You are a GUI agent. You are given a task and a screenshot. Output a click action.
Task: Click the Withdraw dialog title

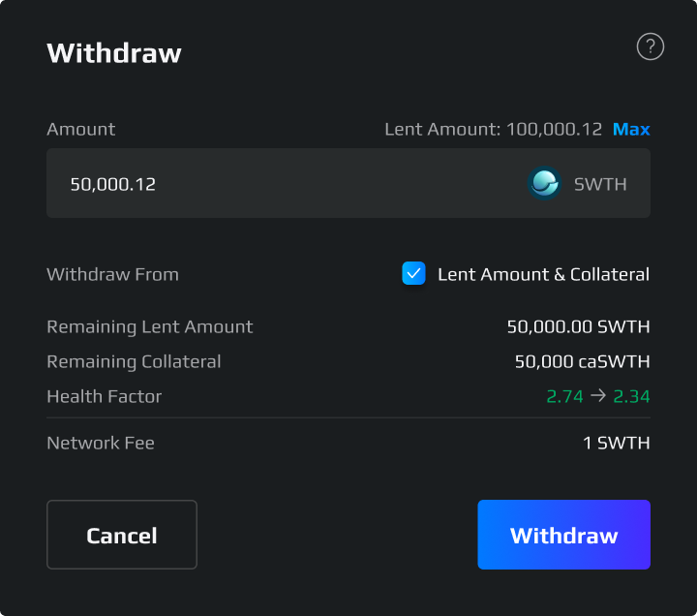[x=114, y=52]
